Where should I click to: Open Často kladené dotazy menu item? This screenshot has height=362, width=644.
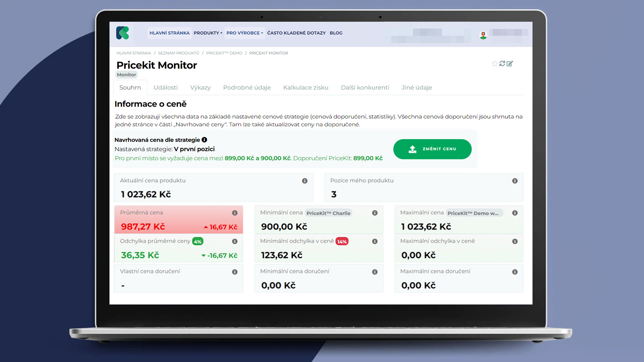(x=296, y=33)
